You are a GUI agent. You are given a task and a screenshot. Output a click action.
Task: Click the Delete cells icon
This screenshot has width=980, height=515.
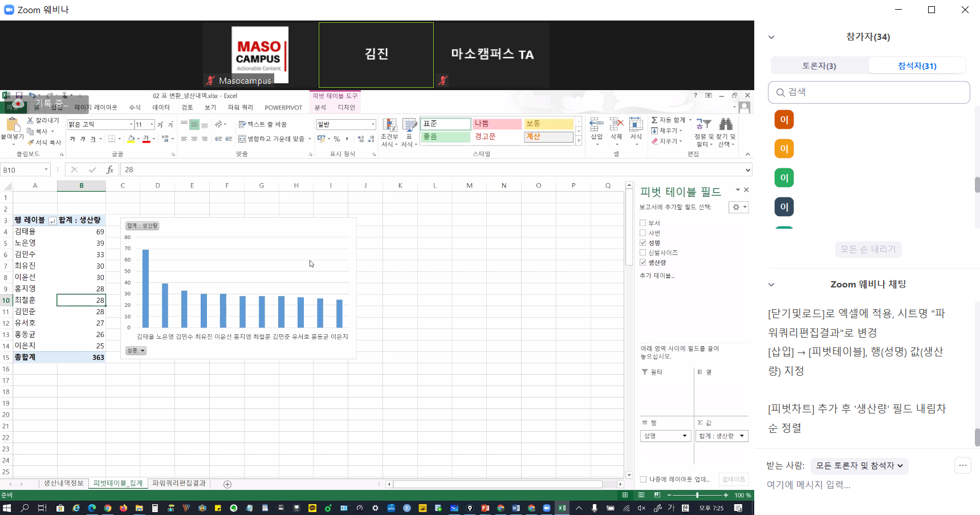tap(616, 125)
